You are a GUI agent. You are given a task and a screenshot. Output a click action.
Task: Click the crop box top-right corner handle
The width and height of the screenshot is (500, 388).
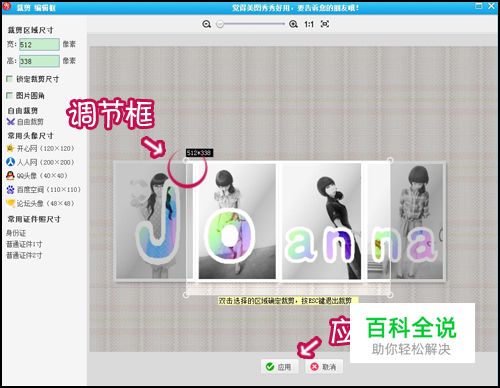(390, 161)
